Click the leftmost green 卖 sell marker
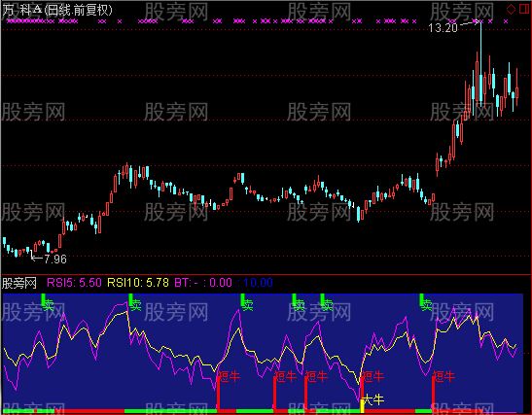Image resolution: width=532 pixels, height=415 pixels. click(x=49, y=305)
